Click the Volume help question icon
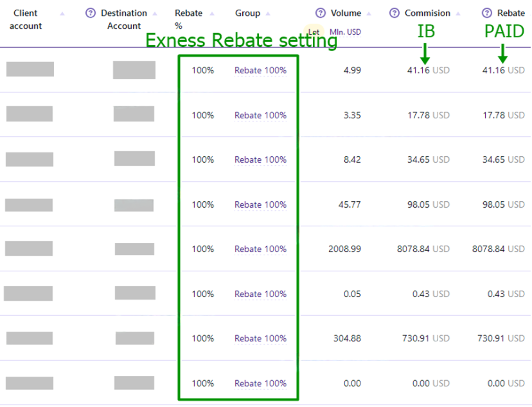This screenshot has width=532, height=407. coord(320,14)
